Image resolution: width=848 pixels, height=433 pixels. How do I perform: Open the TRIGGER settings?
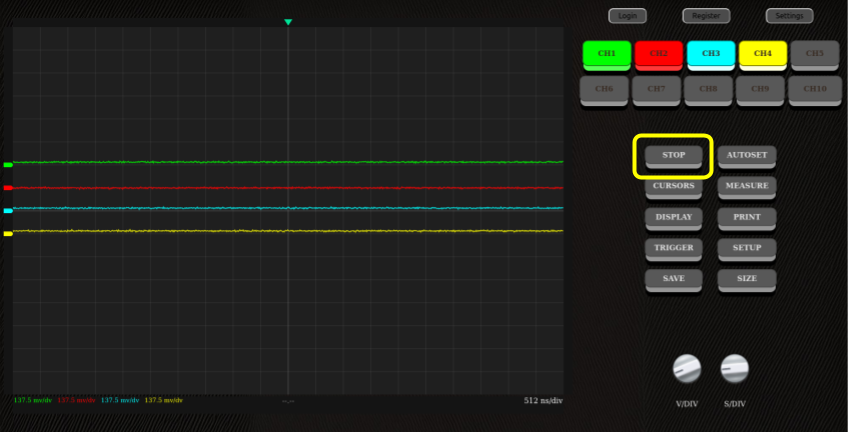tap(674, 249)
